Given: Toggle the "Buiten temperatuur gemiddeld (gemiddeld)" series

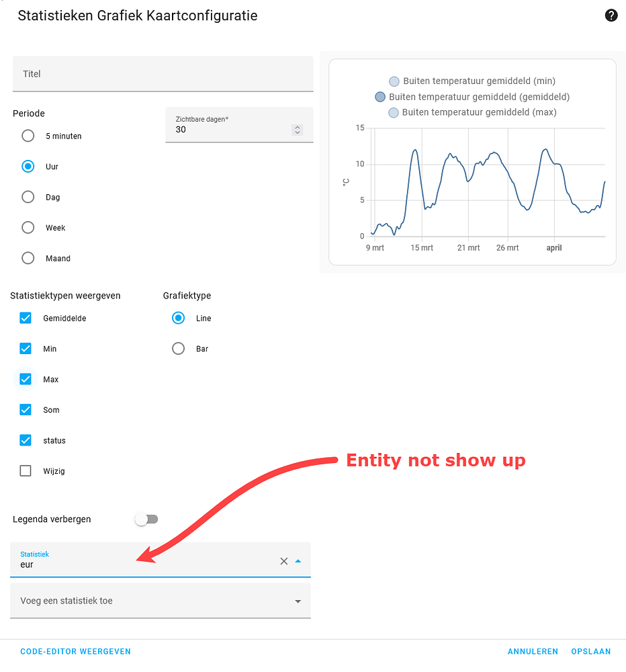Looking at the screenshot, I should (x=380, y=96).
